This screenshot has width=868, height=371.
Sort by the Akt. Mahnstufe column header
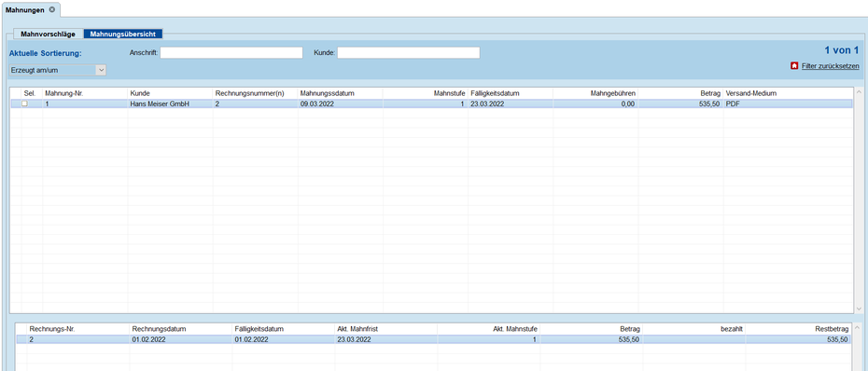pos(488,329)
